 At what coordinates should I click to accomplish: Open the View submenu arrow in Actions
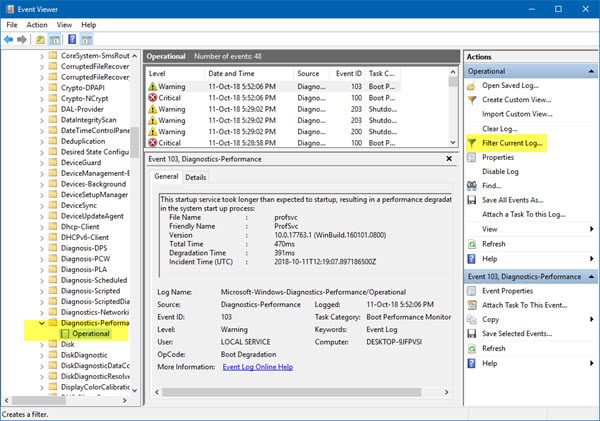pyautogui.click(x=591, y=229)
